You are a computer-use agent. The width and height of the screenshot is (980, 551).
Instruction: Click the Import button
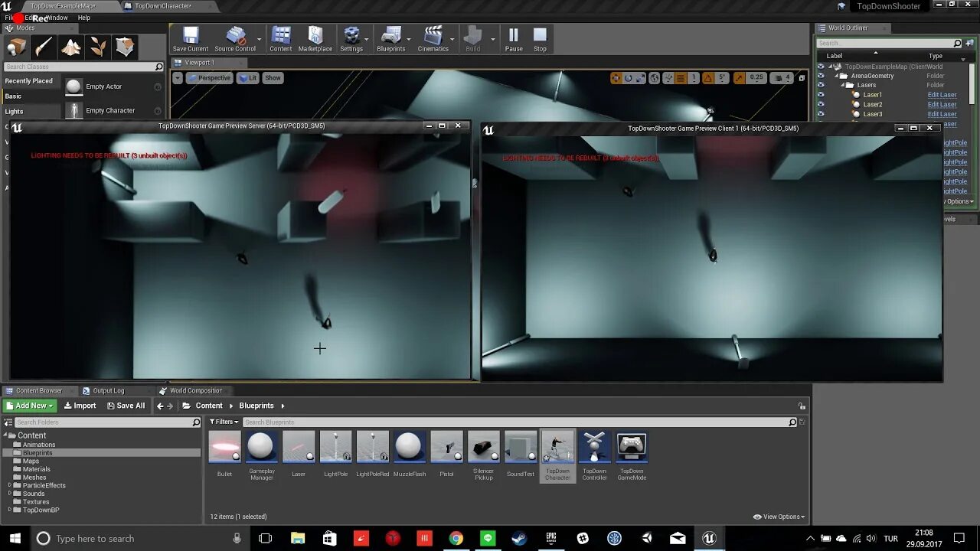80,406
